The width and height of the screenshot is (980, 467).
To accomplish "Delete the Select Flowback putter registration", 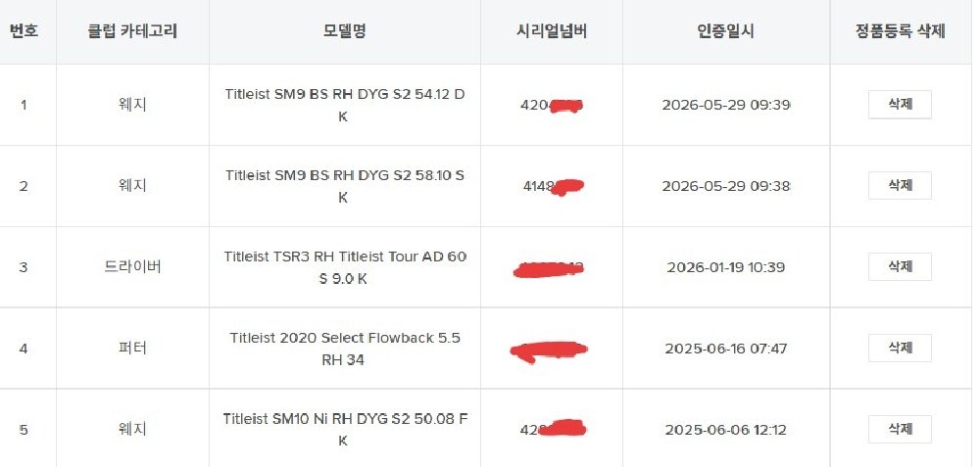I will pos(900,348).
